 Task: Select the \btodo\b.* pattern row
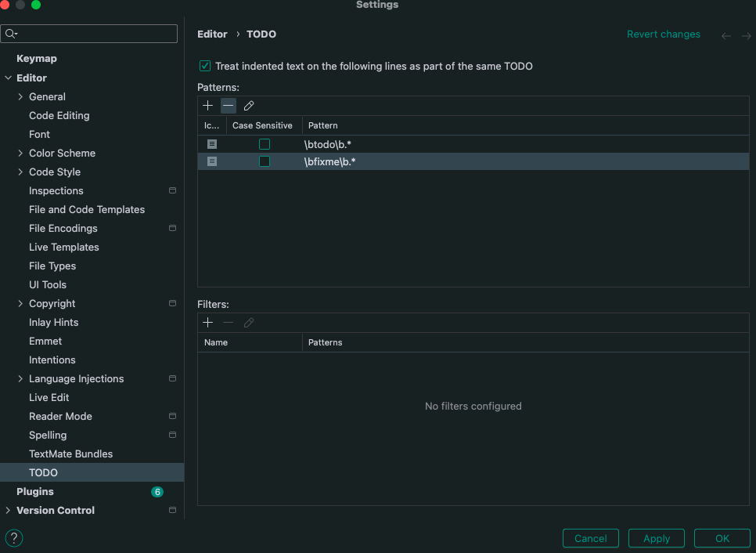coord(473,144)
